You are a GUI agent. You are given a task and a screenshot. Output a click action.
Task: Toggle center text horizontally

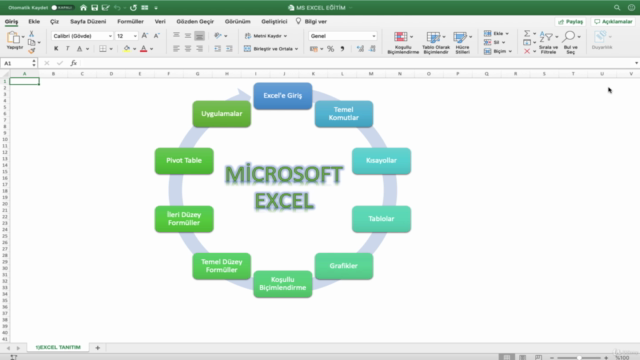pyautogui.click(x=188, y=49)
